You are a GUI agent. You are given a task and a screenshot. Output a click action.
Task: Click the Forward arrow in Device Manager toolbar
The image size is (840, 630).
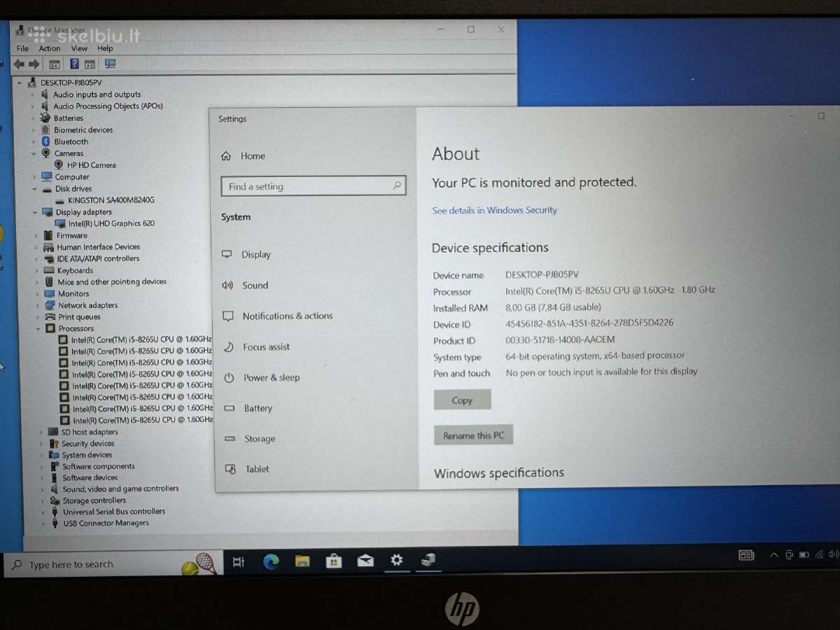[x=34, y=64]
